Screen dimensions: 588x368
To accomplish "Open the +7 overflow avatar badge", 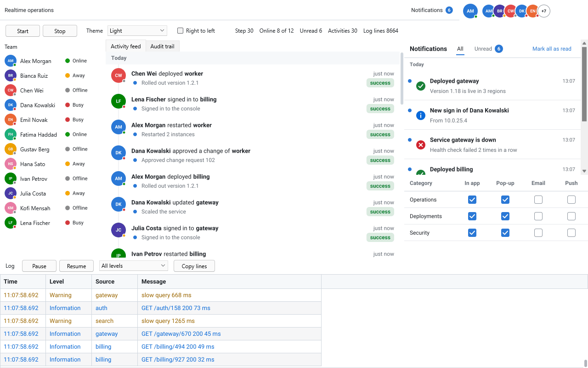I will [x=544, y=11].
